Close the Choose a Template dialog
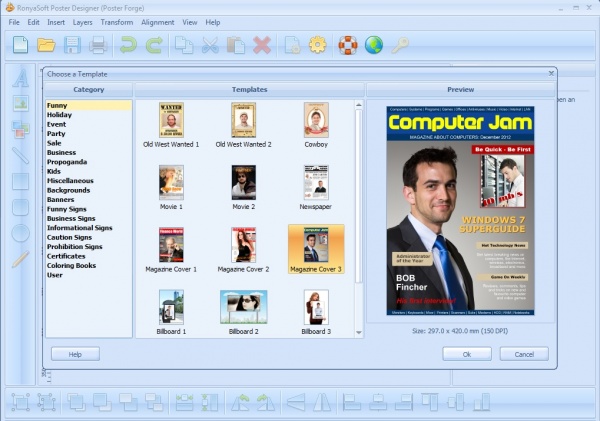600x421 pixels. pyautogui.click(x=551, y=73)
